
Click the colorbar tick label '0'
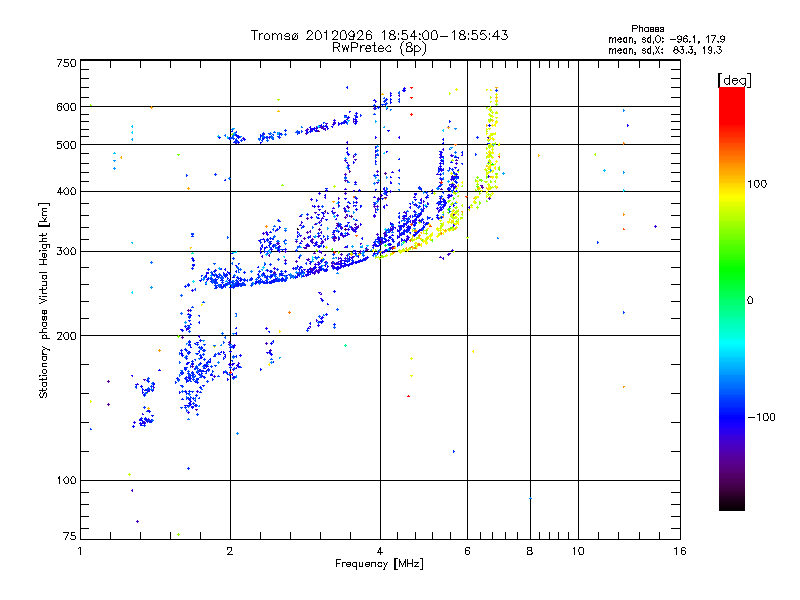point(750,301)
